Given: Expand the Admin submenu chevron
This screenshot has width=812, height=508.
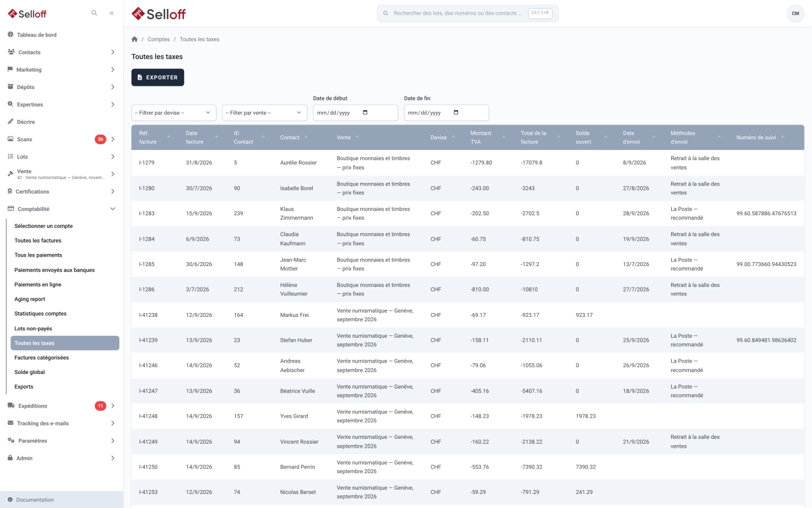Looking at the screenshot, I should point(112,458).
